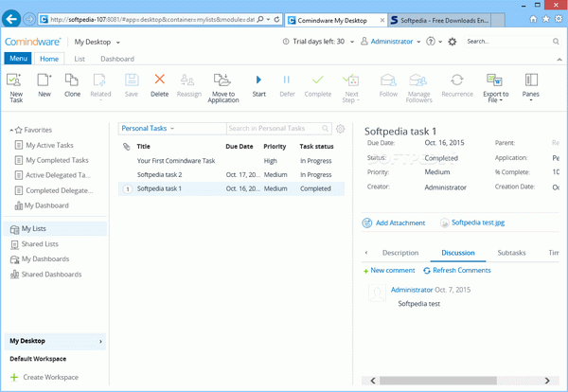
Task: Add a New comment
Action: pyautogui.click(x=389, y=271)
